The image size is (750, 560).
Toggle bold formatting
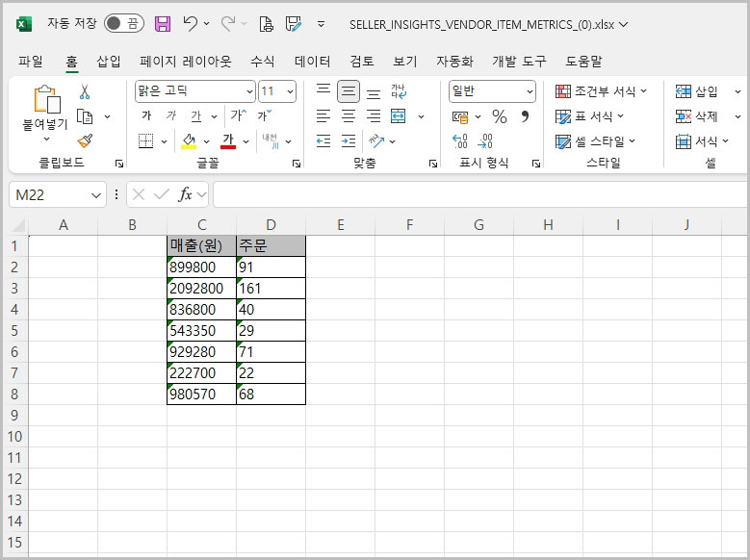tap(146, 115)
